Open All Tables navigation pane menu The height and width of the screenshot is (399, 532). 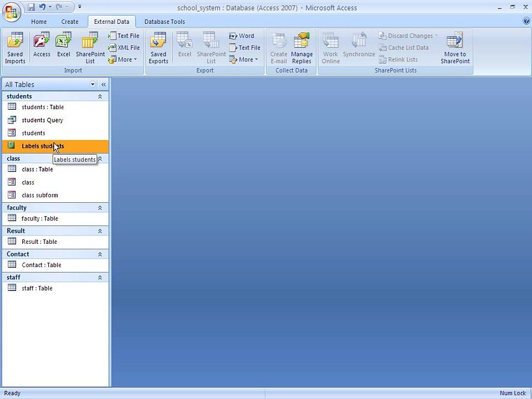tap(93, 84)
